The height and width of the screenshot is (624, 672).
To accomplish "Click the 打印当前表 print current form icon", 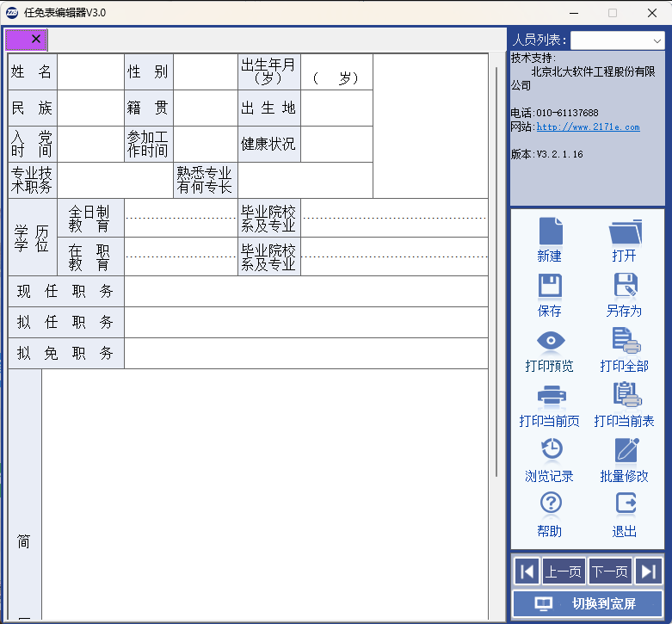I will [x=627, y=394].
